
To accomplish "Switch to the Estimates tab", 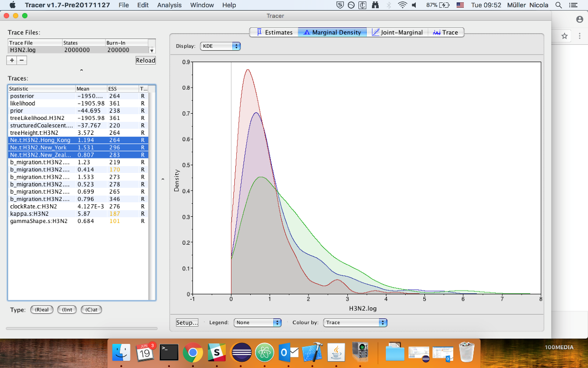I will [x=274, y=32].
